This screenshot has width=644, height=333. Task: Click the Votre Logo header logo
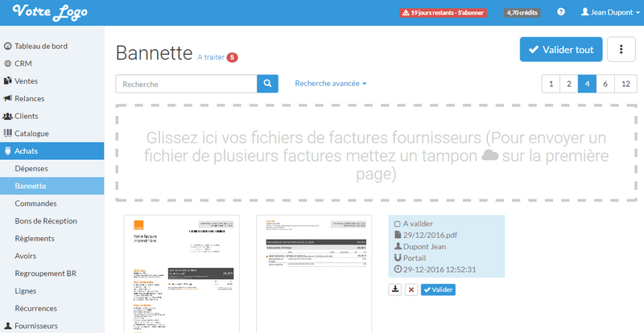coord(51,13)
